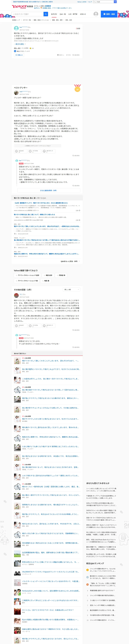Open related question 急に喉が猛烈にイガイガして
The width and height of the screenshot is (129, 644).
point(51,369)
